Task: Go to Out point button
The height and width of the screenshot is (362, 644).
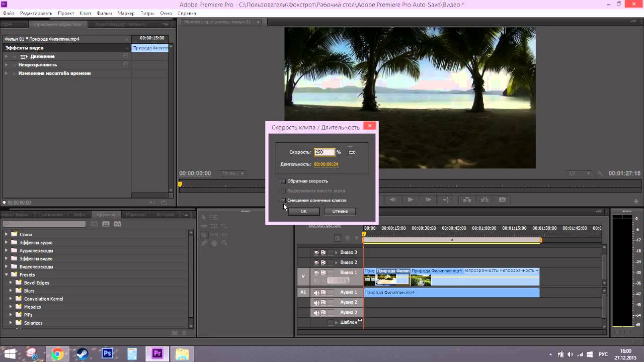Action: click(x=446, y=200)
